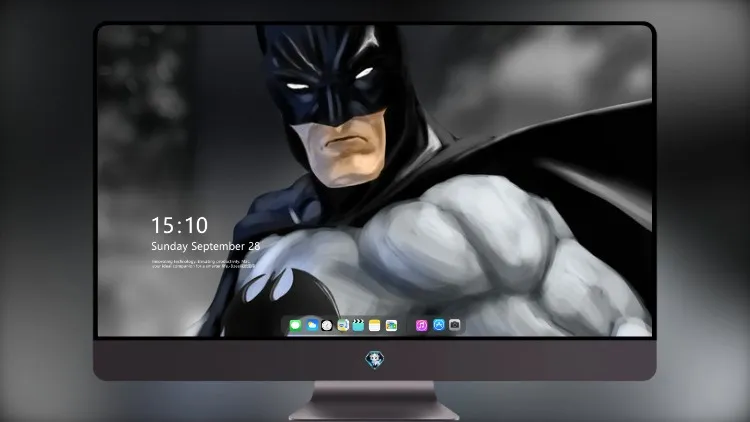Open the Camera app in dock
Screen dimensions: 750x422
455,325
